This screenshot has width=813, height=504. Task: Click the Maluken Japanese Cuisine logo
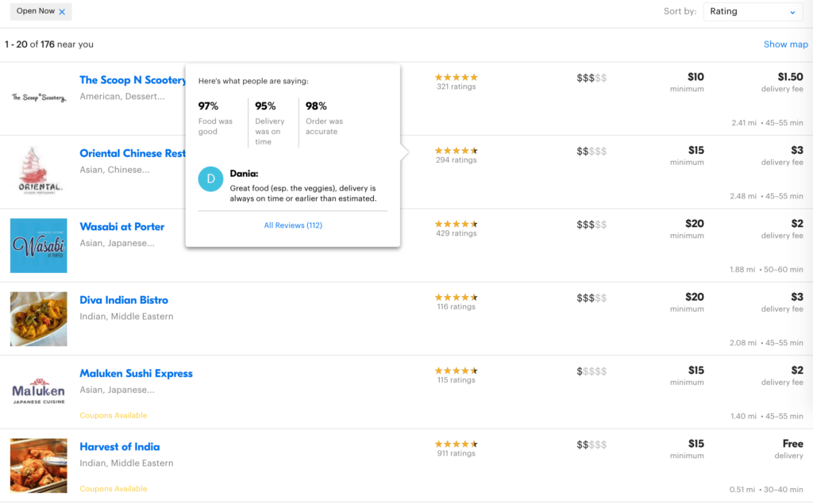(38, 392)
